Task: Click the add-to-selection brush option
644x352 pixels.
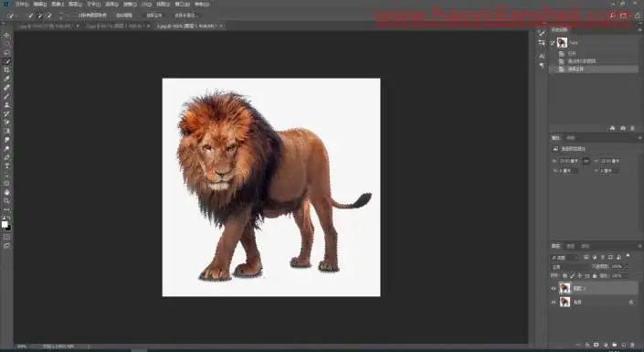Action: (40, 16)
